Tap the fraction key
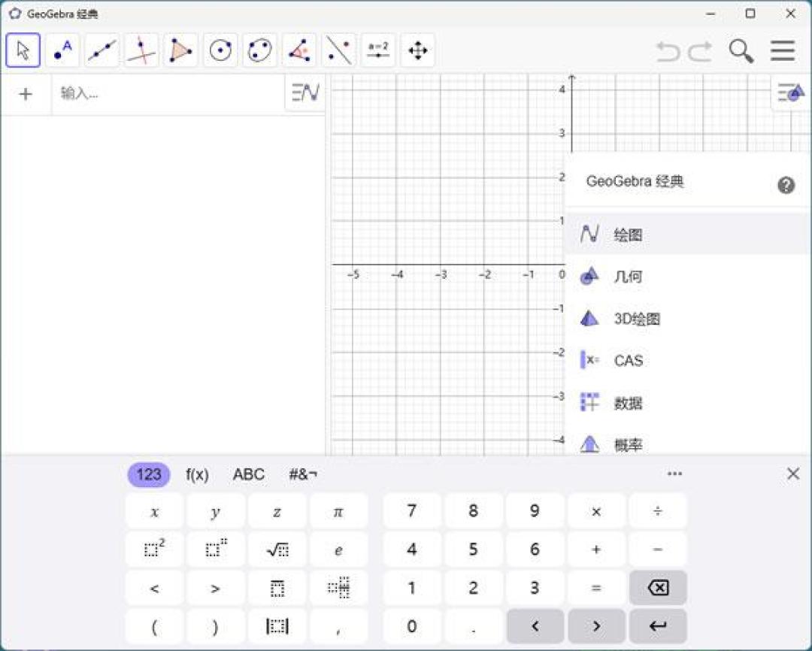Screen dimensions: 812x651 [x=338, y=588]
